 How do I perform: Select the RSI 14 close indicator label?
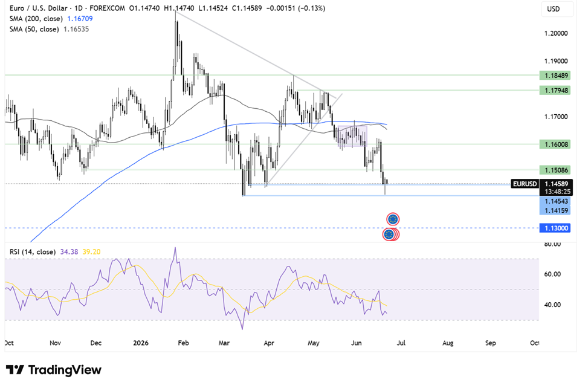pyautogui.click(x=33, y=252)
